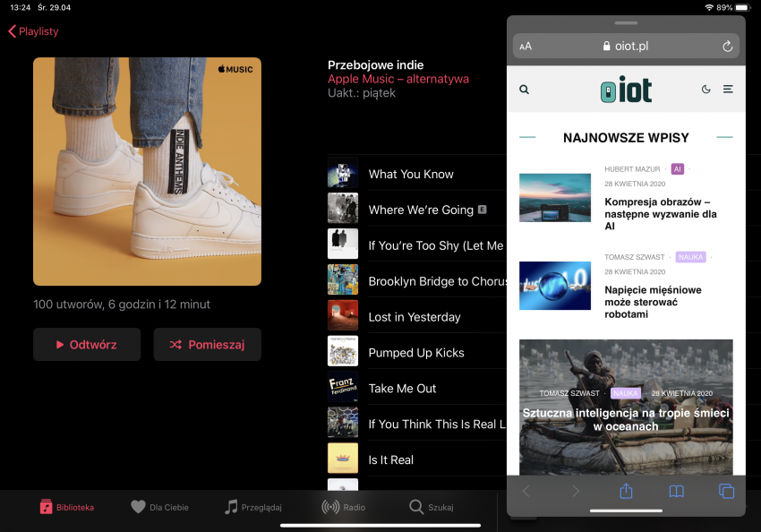Open the Biblioteka tab
Image resolution: width=761 pixels, height=532 pixels.
67,507
